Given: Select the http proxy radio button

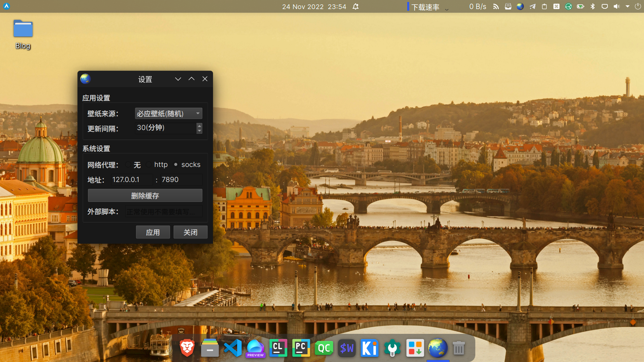Looking at the screenshot, I should coord(149,165).
